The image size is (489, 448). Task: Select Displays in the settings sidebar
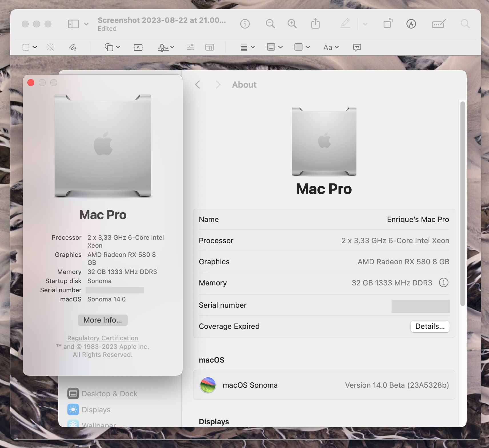(x=89, y=410)
